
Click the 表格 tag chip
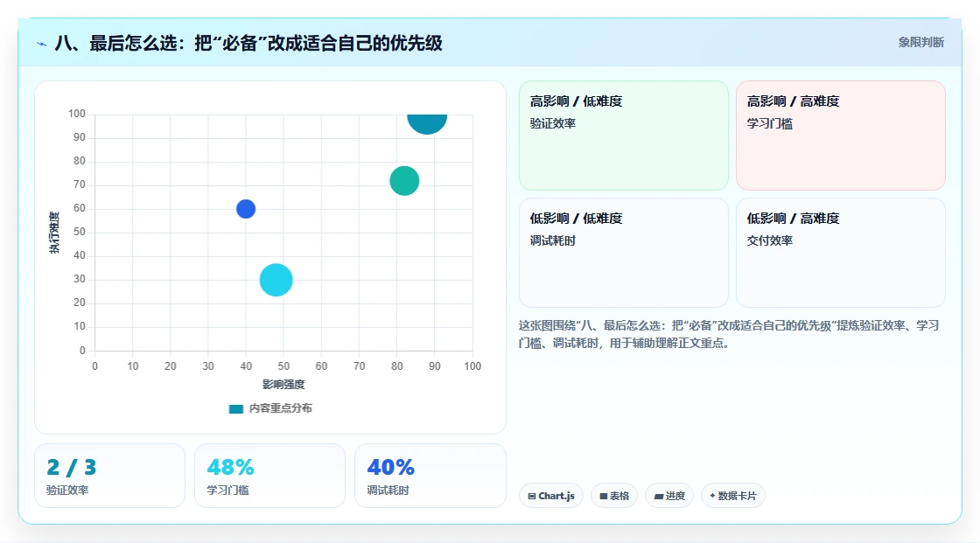(x=614, y=496)
